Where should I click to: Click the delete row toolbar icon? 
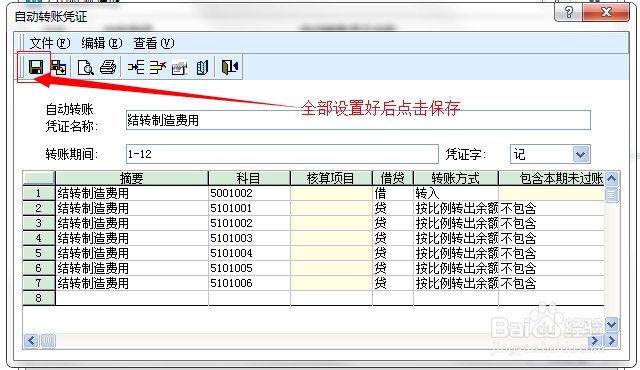click(158, 67)
